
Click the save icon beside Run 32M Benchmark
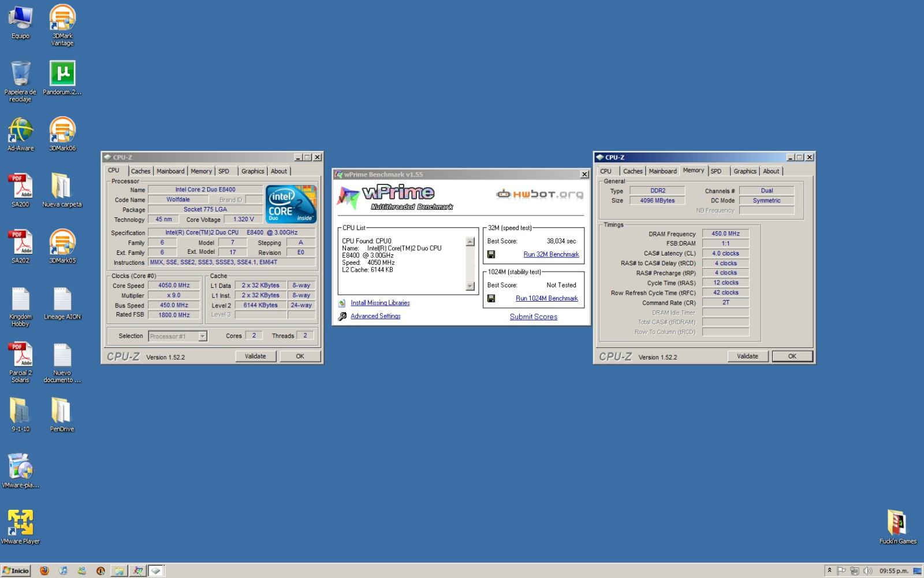click(x=491, y=254)
